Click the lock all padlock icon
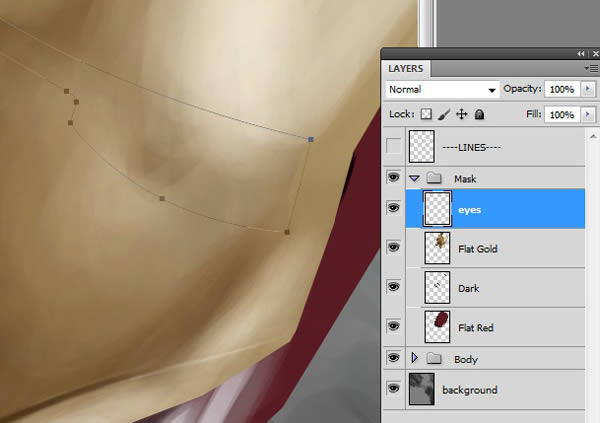The image size is (600, 423). pyautogui.click(x=479, y=114)
